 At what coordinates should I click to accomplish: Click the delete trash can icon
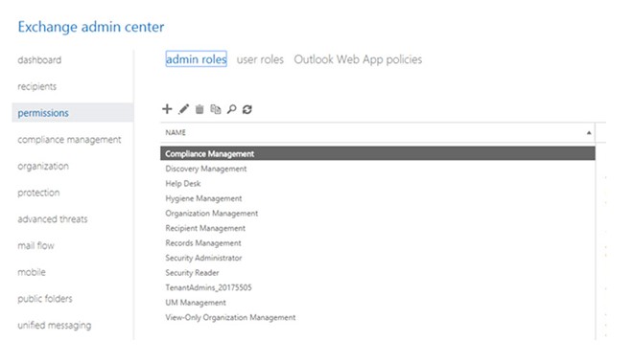coord(199,109)
